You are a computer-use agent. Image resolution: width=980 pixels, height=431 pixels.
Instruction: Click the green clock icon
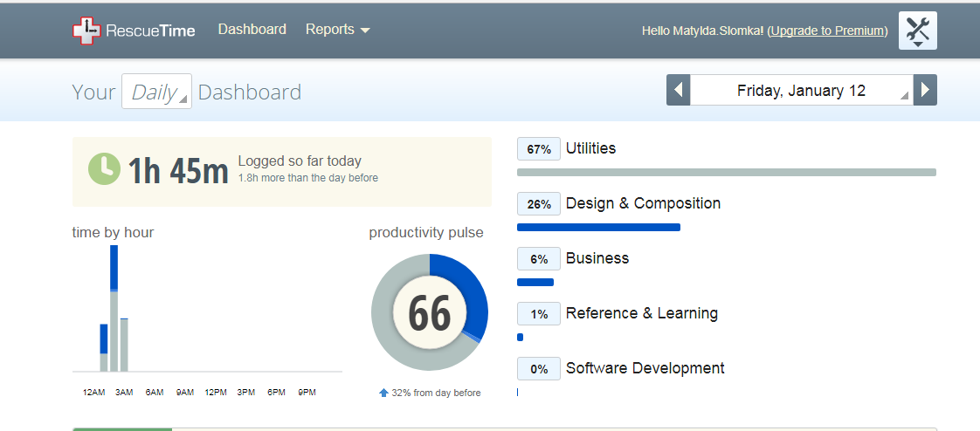(x=104, y=169)
